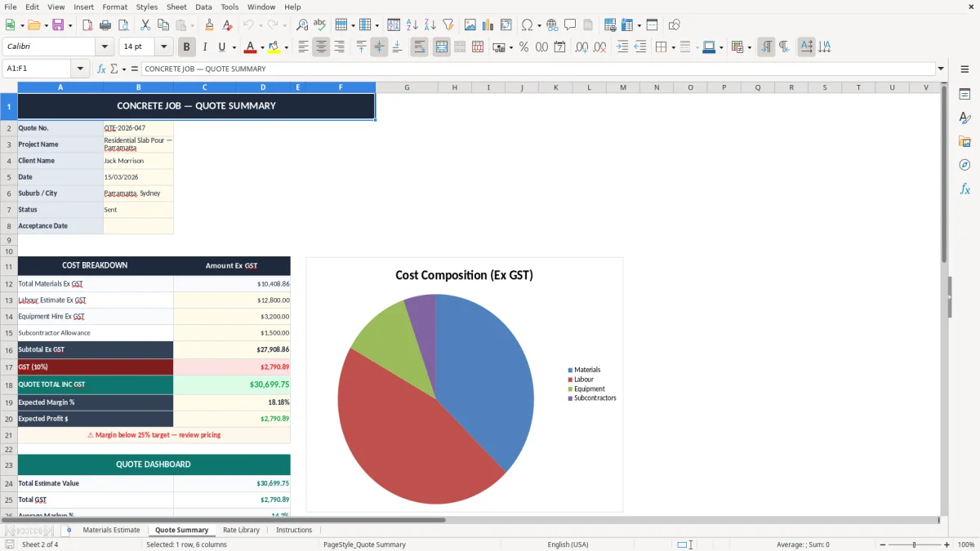Toggle center horizontal alignment
This screenshot has width=980, height=551.
(x=321, y=47)
